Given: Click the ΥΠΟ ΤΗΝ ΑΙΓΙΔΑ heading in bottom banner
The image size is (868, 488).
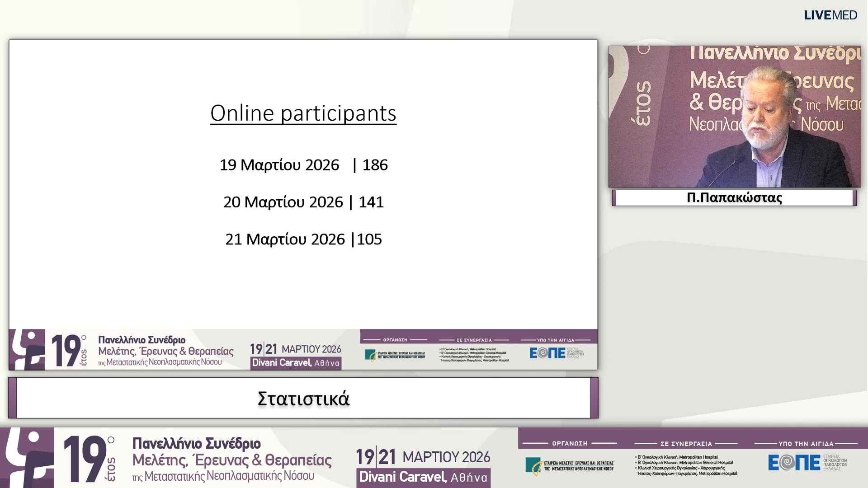Looking at the screenshot, I should (806, 444).
